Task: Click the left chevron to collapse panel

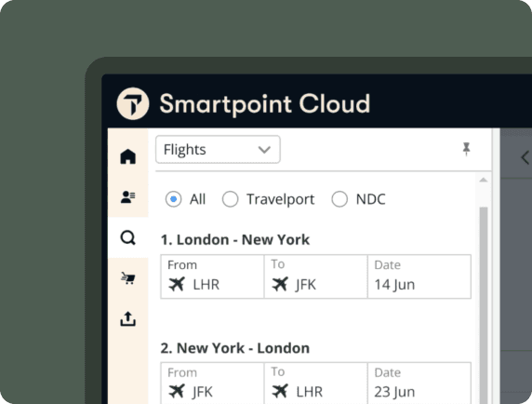Action: coord(525,158)
